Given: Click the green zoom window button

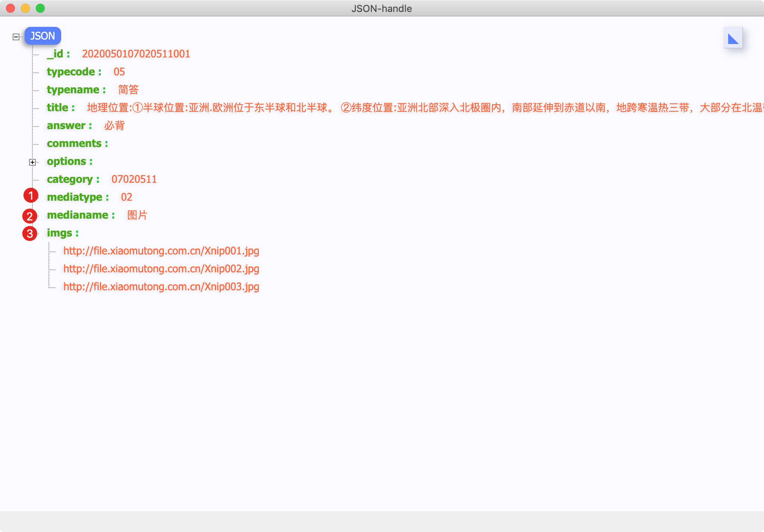Looking at the screenshot, I should (40, 8).
